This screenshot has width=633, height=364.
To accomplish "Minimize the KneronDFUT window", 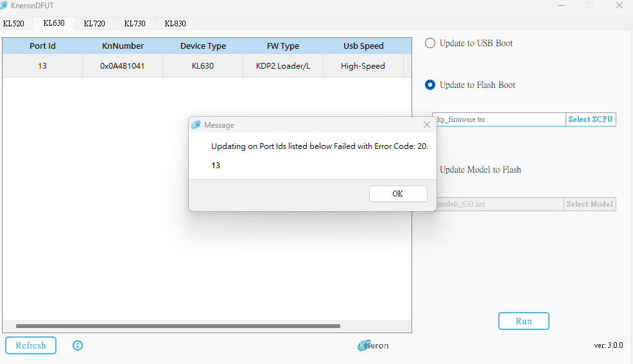I will pos(561,5).
